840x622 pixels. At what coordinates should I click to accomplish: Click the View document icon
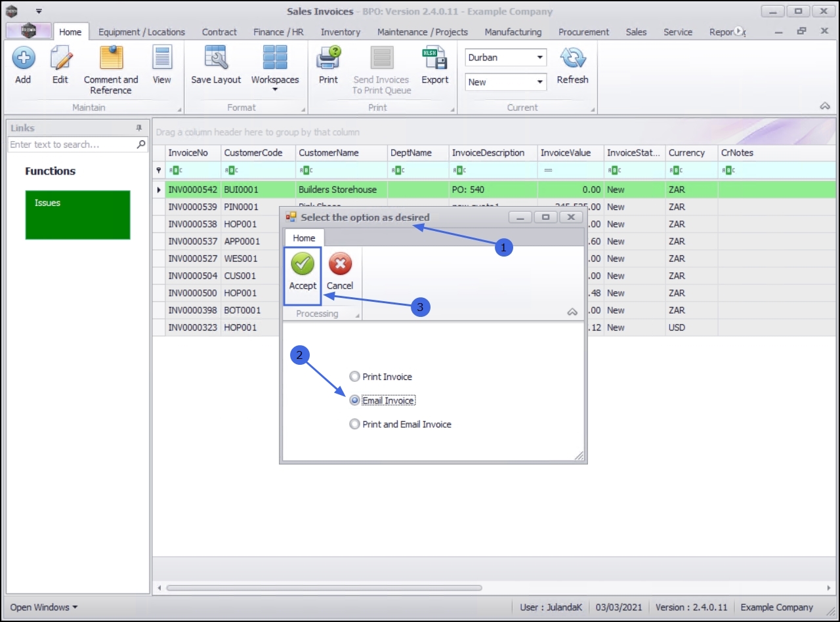pyautogui.click(x=161, y=58)
